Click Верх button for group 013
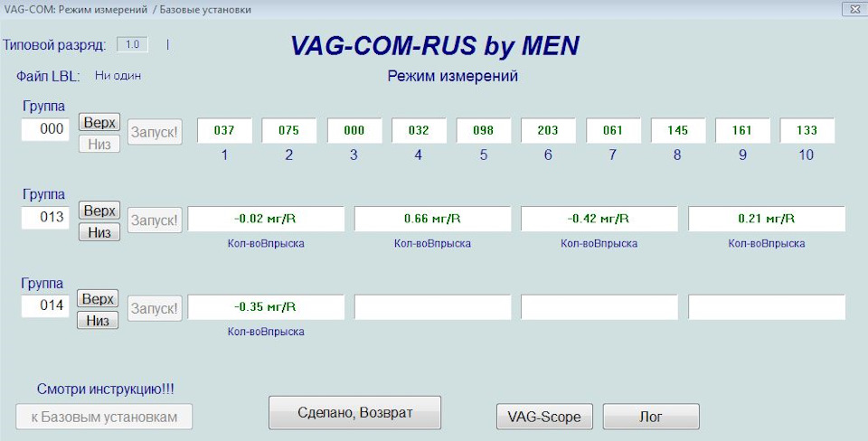This screenshot has width=868, height=441. [99, 211]
